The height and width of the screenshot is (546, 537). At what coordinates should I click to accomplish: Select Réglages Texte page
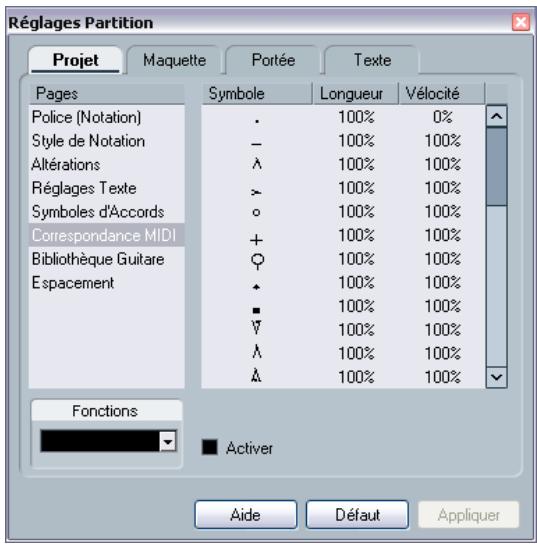pos(107,188)
